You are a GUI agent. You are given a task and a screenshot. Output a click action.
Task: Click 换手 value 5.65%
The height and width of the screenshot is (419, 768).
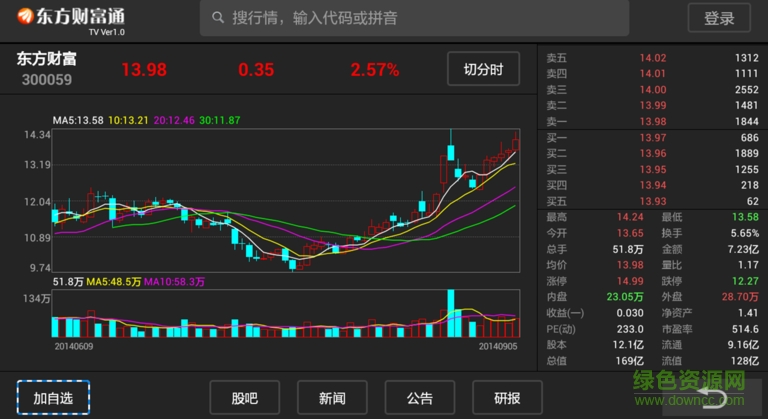[x=744, y=233]
